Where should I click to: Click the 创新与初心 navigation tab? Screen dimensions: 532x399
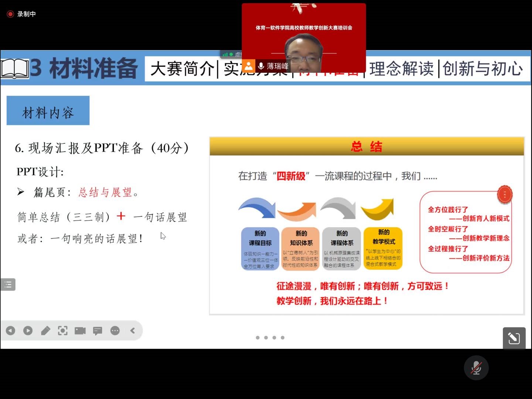click(x=482, y=69)
